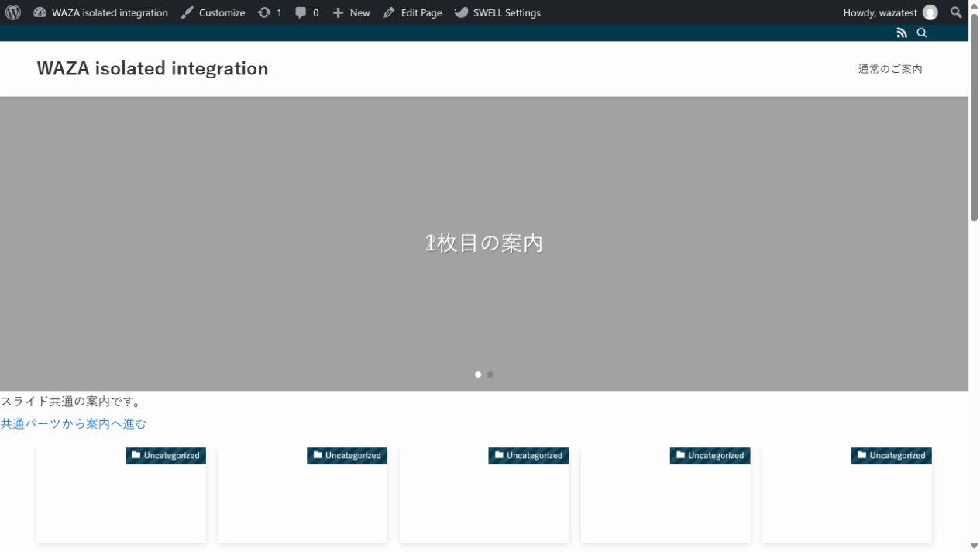Click the page scrollbar down arrow
The image size is (980, 552).
coord(974,546)
